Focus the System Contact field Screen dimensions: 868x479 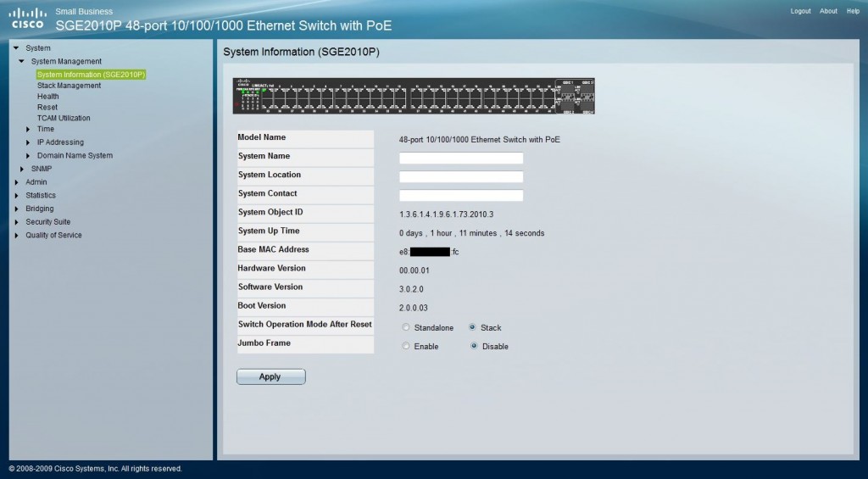[x=461, y=196]
